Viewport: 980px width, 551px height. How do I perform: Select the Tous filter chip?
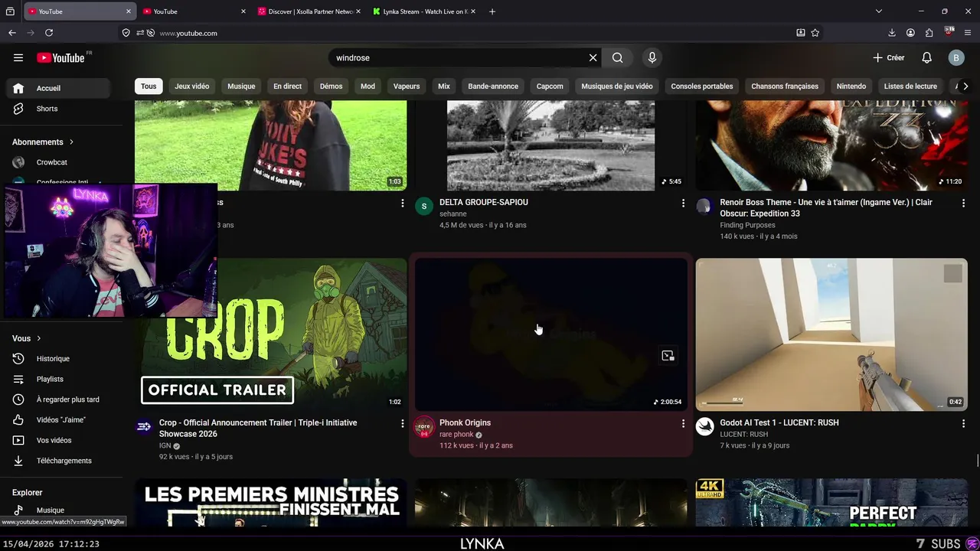(x=149, y=86)
